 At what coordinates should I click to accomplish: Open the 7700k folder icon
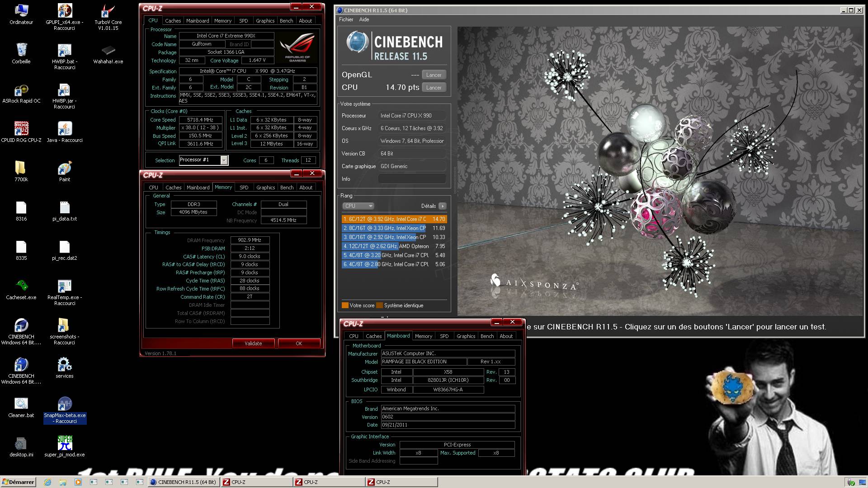[x=21, y=171]
